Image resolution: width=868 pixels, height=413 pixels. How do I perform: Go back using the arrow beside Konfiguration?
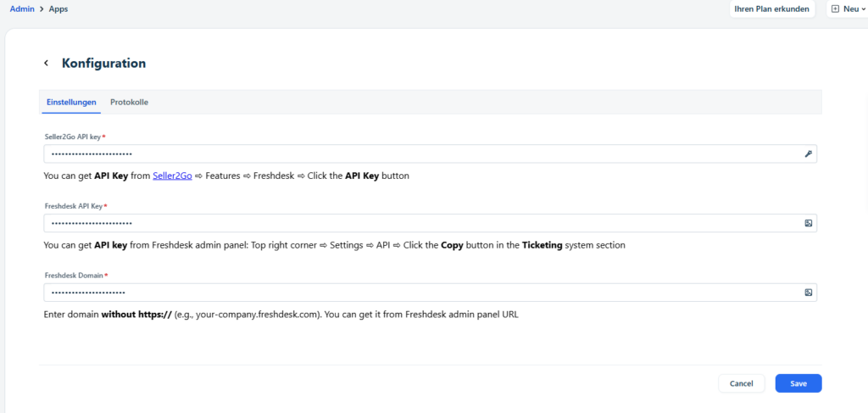point(47,63)
